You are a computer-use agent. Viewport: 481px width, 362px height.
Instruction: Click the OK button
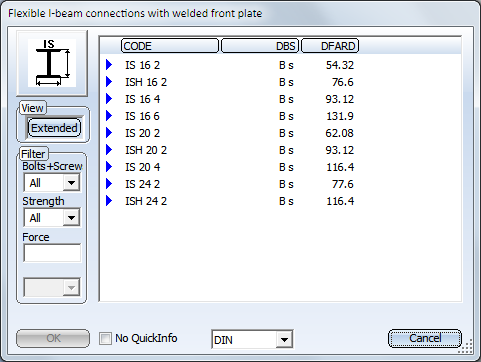pos(53,338)
